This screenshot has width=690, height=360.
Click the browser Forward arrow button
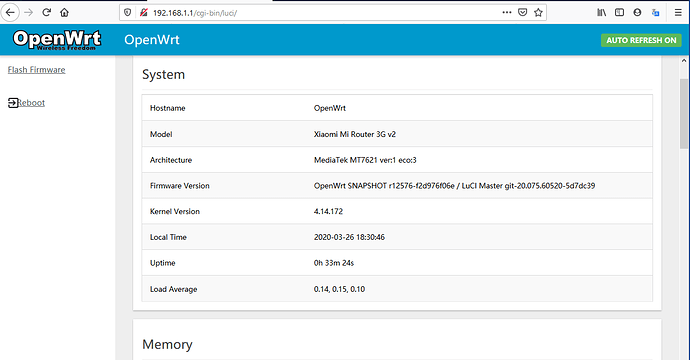tap(29, 12)
